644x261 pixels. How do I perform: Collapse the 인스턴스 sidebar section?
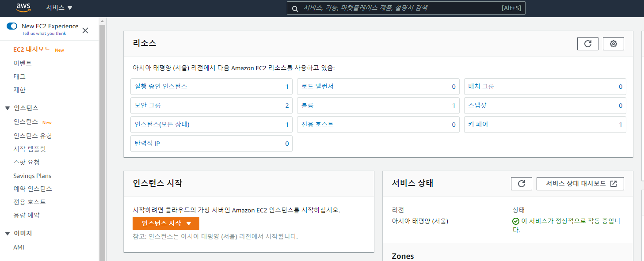[8, 108]
